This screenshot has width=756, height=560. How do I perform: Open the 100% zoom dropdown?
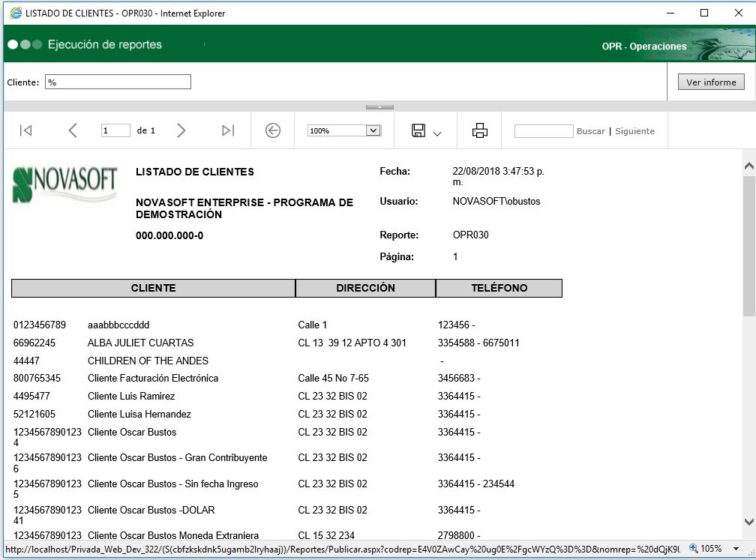click(373, 130)
